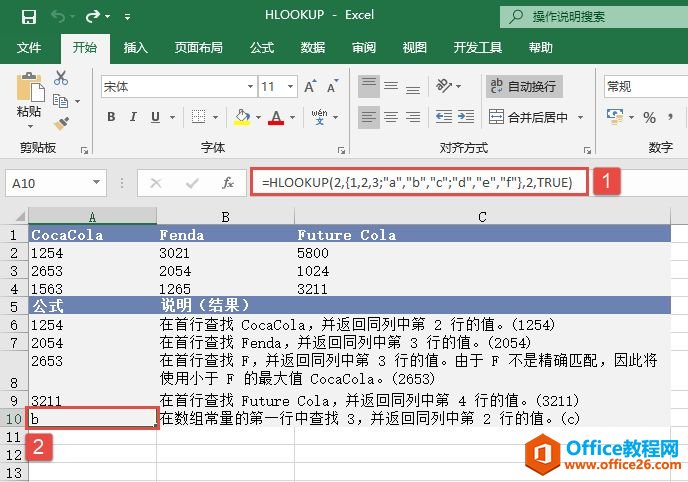Viewport: 688px width, 482px height.
Task: Click the Copy icon
Action: pos(61,101)
